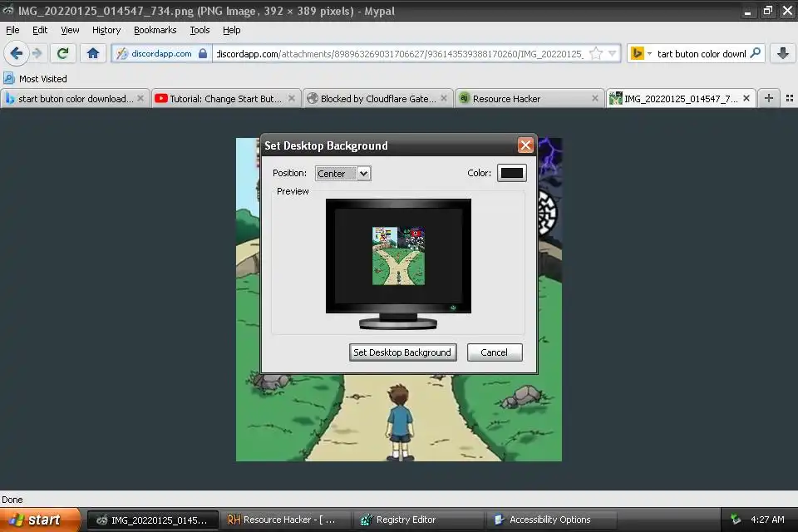Click the search magnifier icon

click(756, 53)
